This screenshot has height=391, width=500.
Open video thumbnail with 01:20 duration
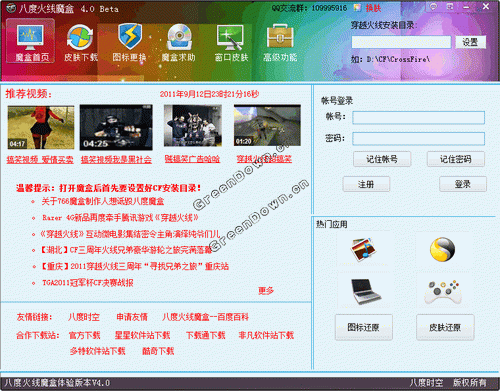[267, 125]
